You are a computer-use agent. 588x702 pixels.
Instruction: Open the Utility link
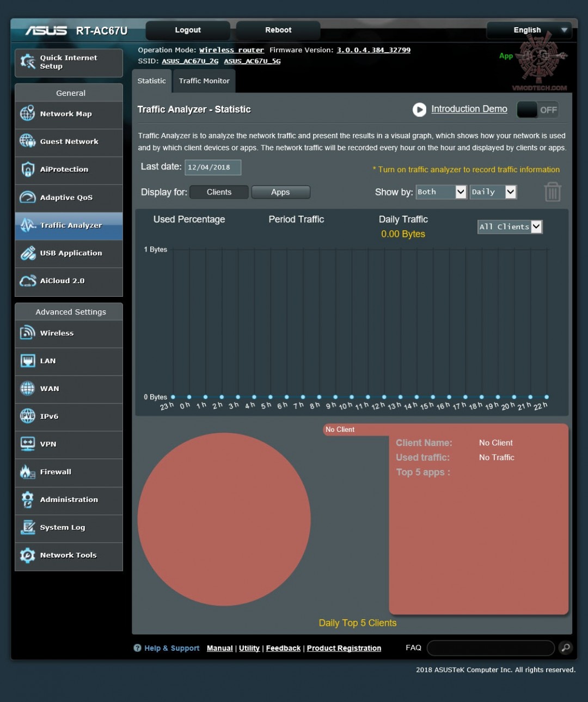249,648
